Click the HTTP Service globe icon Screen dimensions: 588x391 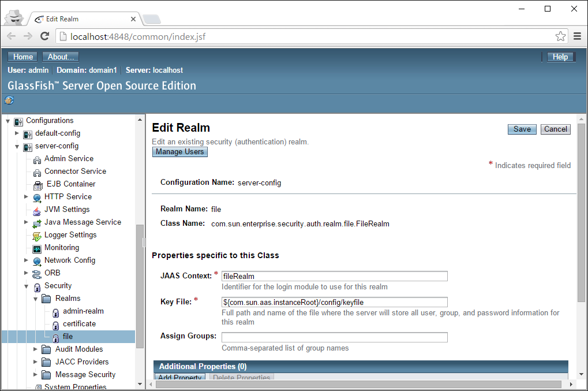(37, 198)
